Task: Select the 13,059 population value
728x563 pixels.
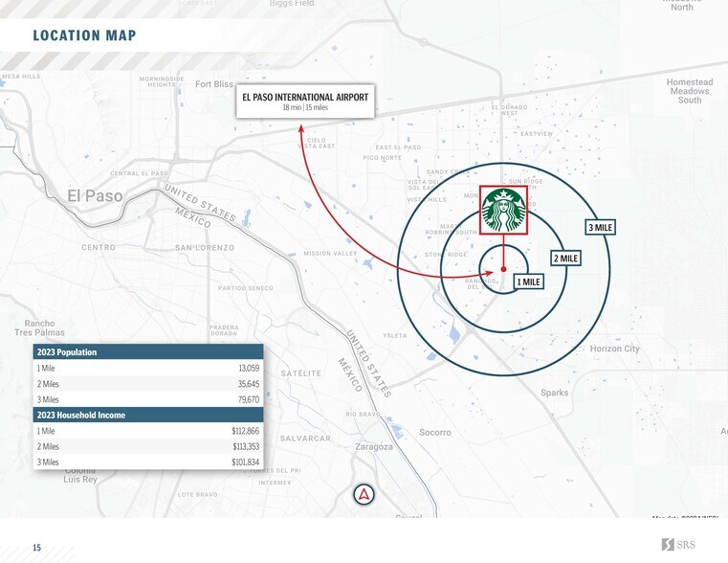Action: click(x=248, y=368)
